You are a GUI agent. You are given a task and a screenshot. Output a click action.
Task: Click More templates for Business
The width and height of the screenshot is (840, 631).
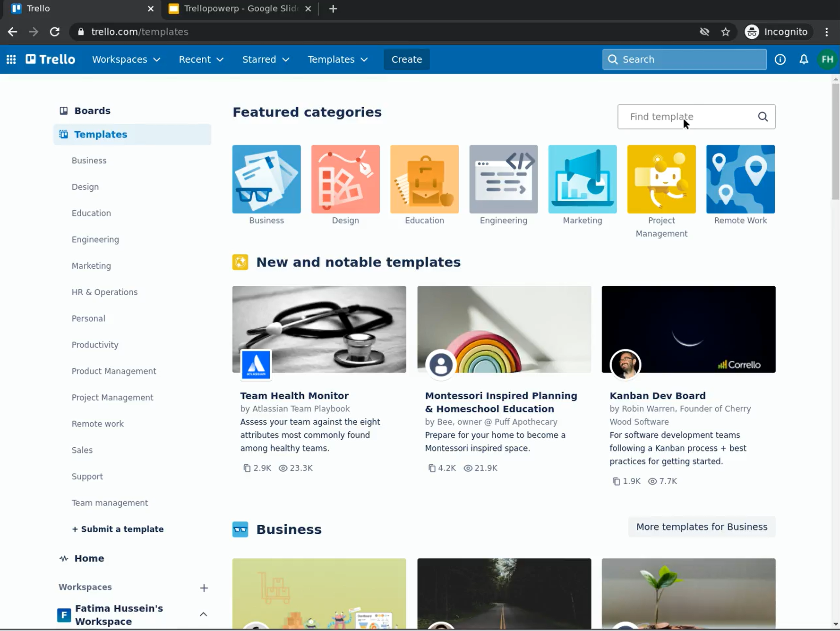pyautogui.click(x=702, y=527)
